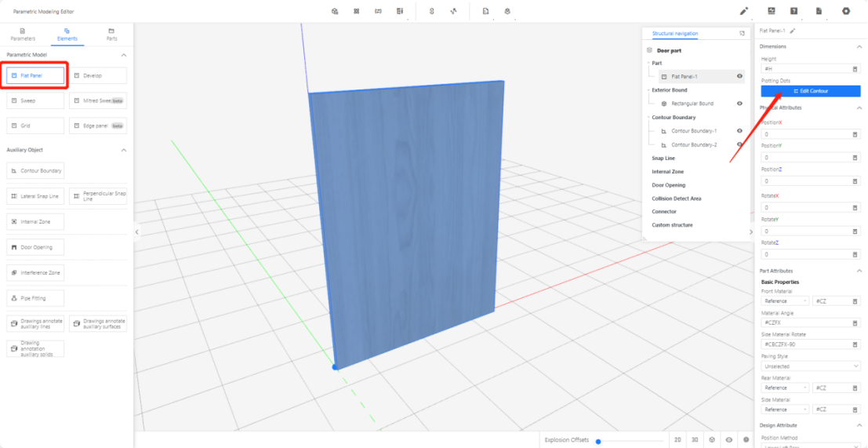This screenshot has width=868, height=448.
Task: Open the Paving Style dropdown
Action: tap(810, 366)
